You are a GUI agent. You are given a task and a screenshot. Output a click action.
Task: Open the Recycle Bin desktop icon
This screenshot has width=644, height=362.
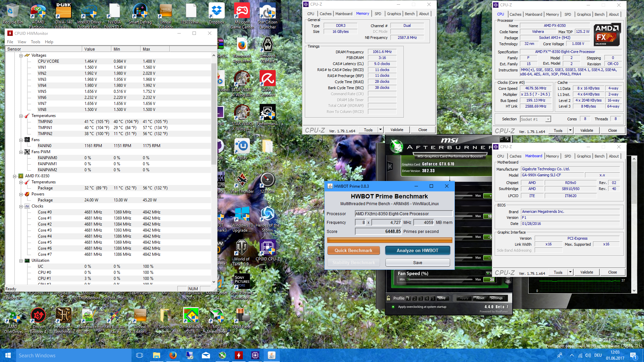(x=13, y=14)
